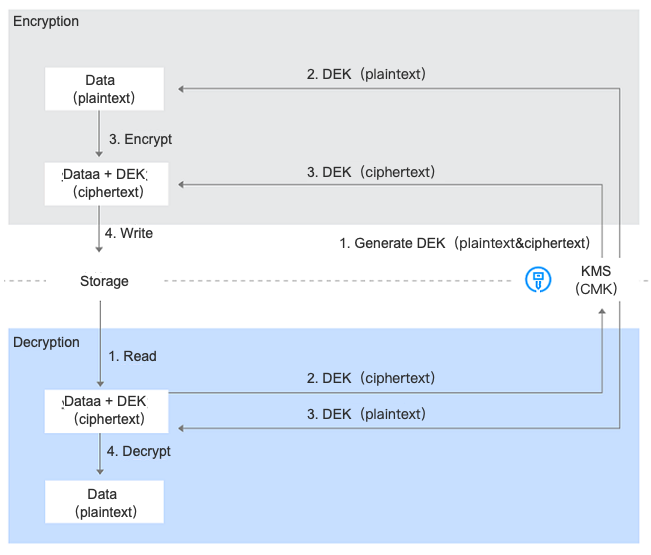Click "3. DEK (ciphertext)" in the Encryption section

371,172
